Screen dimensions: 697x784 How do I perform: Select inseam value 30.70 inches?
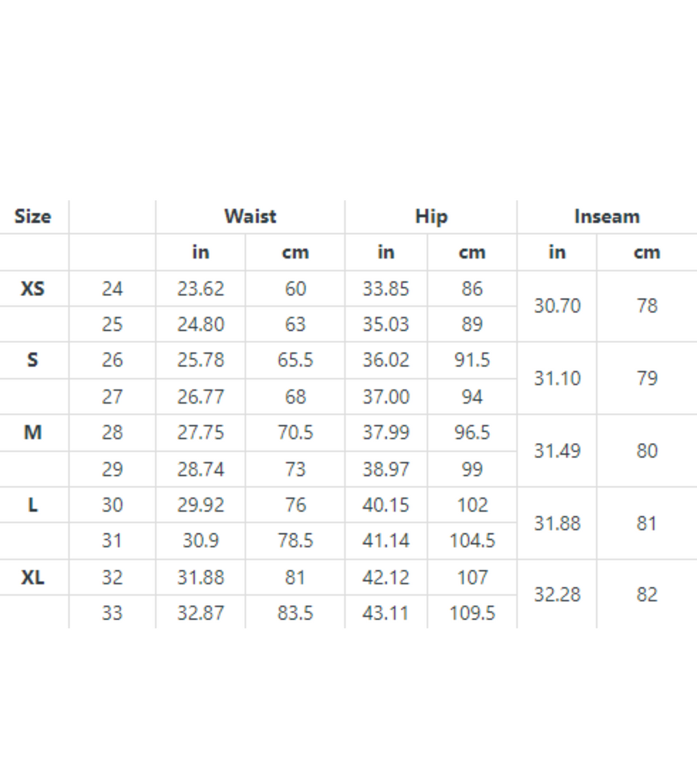pos(557,306)
